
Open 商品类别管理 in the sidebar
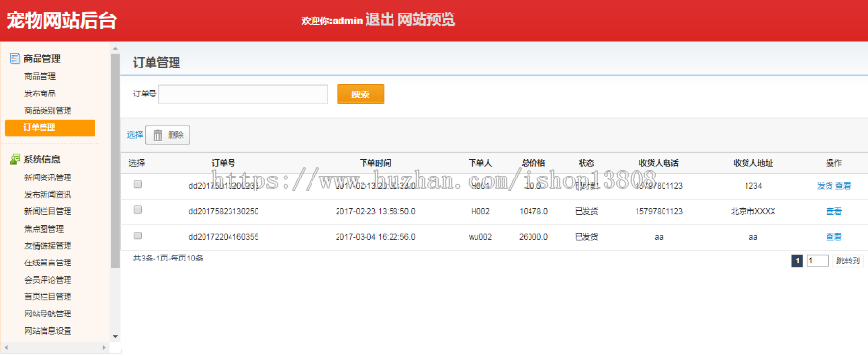click(47, 111)
